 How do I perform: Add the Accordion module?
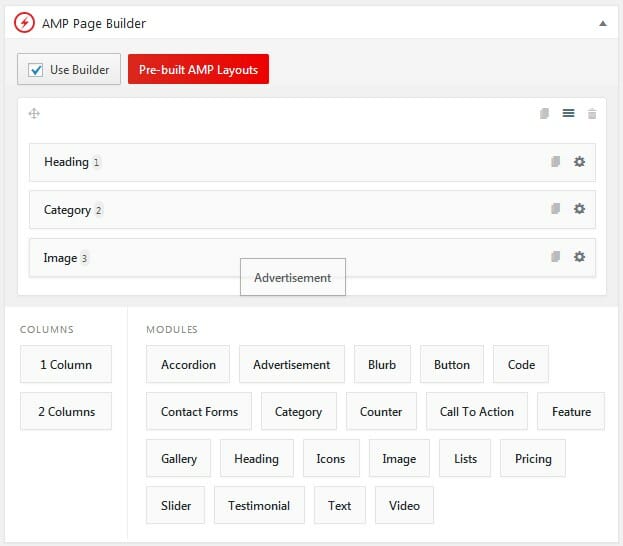point(188,364)
